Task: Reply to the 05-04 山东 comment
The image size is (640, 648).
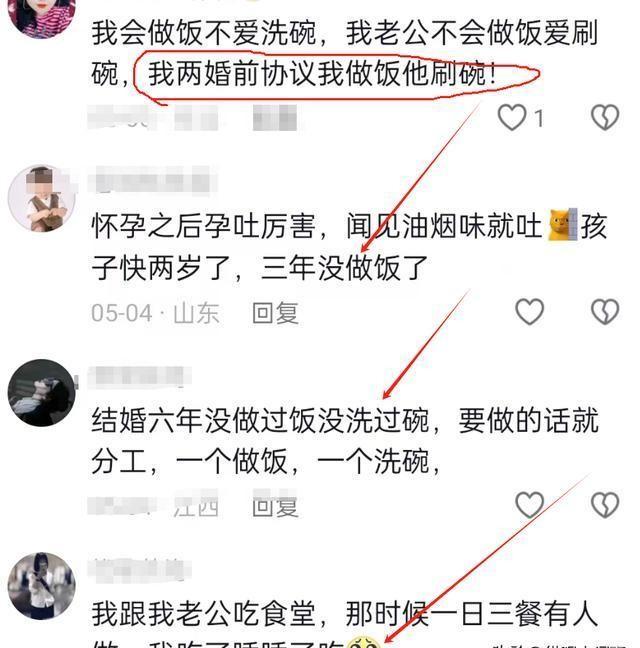Action: pyautogui.click(x=275, y=313)
